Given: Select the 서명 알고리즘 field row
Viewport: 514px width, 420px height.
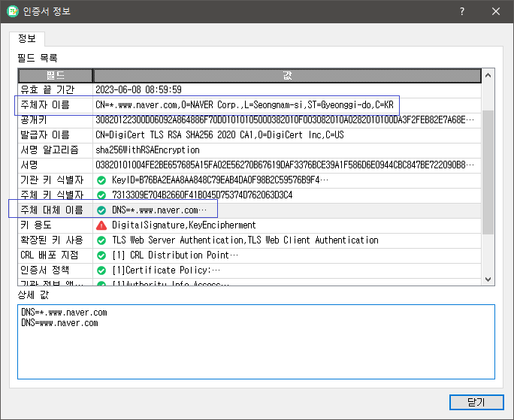Looking at the screenshot, I should click(x=249, y=150).
